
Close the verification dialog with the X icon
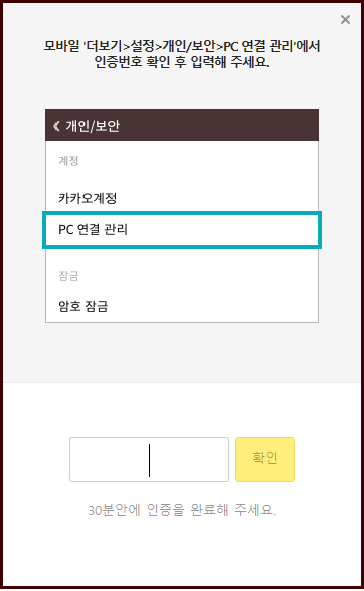345,19
